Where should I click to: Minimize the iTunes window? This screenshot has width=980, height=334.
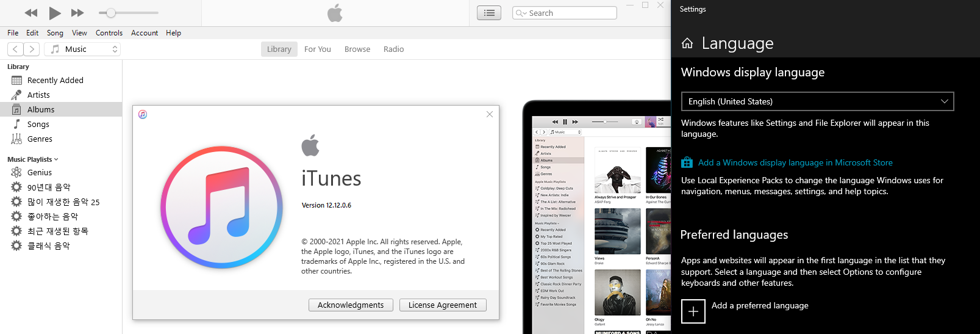(630, 5)
